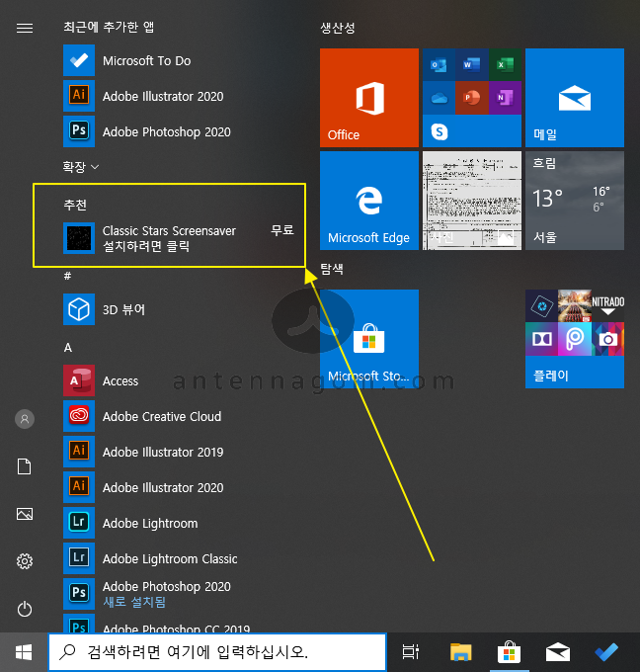
Task: Open the Microsoft Edge tile
Action: [369, 201]
